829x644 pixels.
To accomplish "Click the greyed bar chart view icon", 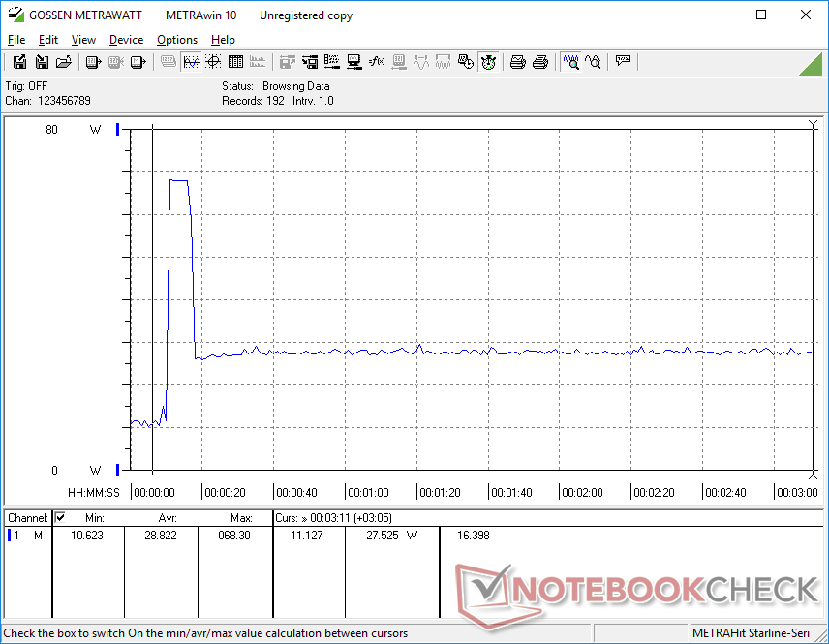I will [258, 62].
